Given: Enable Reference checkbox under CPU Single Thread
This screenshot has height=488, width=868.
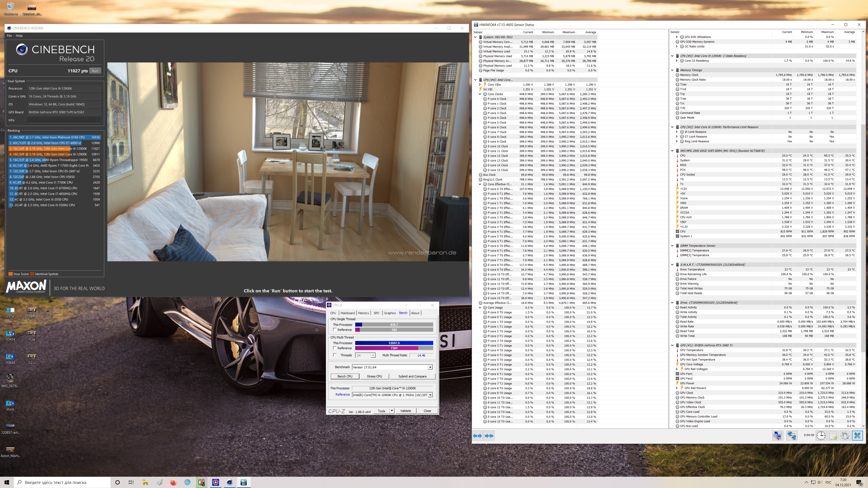Looking at the screenshot, I should [x=335, y=330].
